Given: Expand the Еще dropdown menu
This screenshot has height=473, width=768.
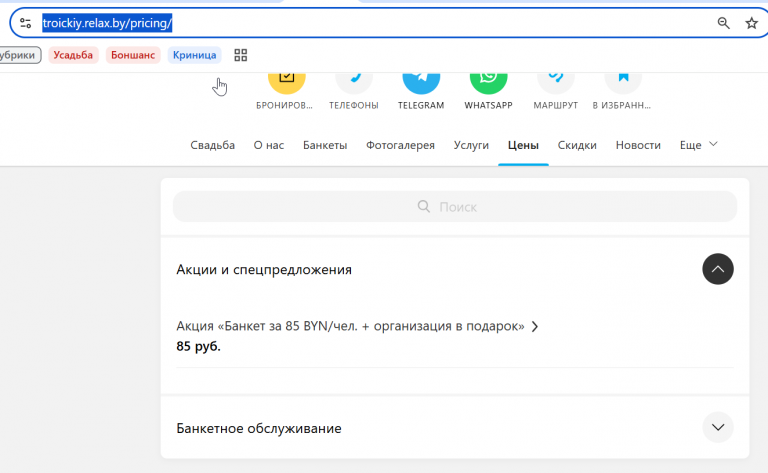Looking at the screenshot, I should pos(698,145).
